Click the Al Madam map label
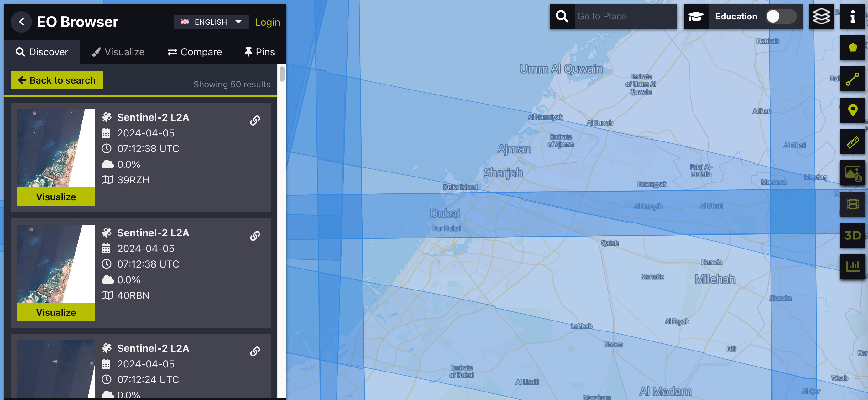This screenshot has height=400, width=868. (665, 391)
